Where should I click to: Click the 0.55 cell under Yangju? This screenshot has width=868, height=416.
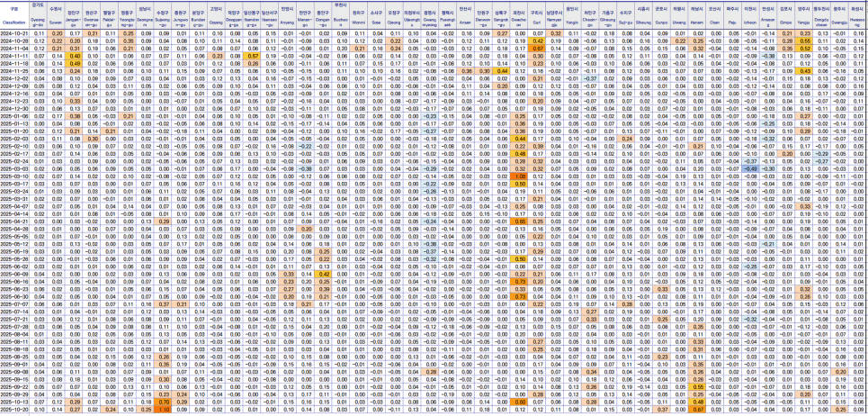click(804, 41)
